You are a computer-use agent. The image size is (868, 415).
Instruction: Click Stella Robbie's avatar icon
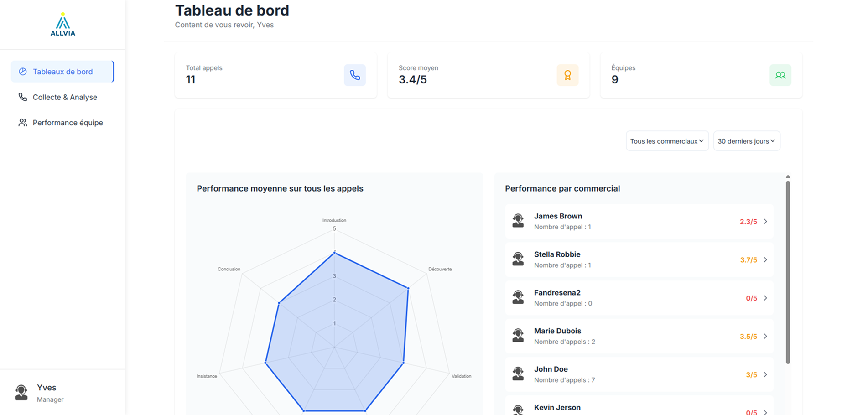pos(518,259)
